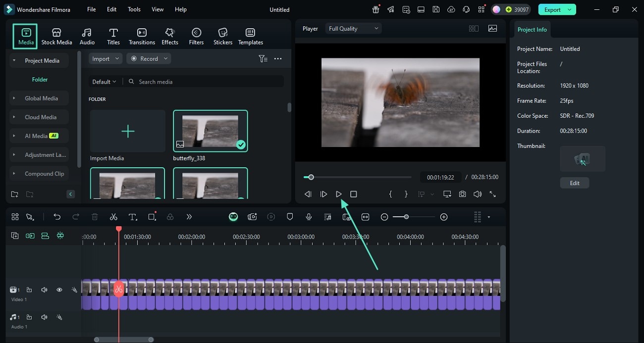Image resolution: width=644 pixels, height=343 pixels.
Task: Expand the AI Media tree item
Action: 14,136
